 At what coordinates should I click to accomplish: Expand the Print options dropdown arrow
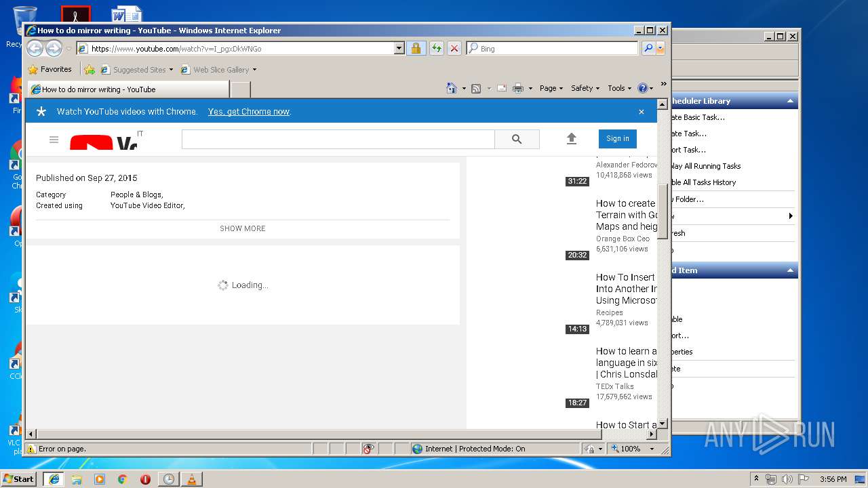[530, 88]
